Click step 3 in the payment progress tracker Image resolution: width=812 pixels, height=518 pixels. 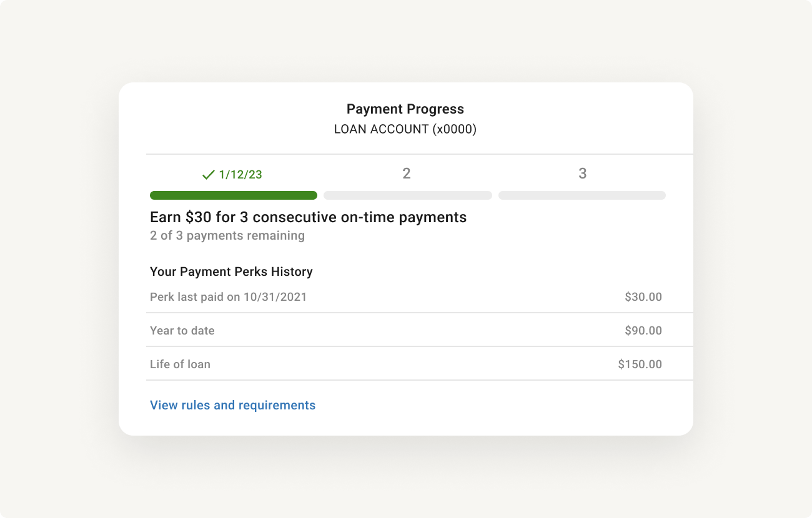(582, 173)
